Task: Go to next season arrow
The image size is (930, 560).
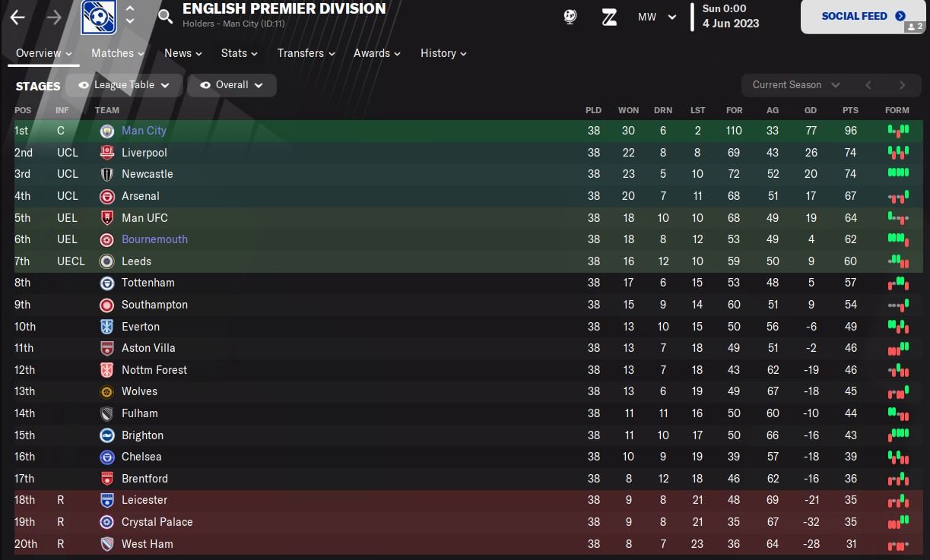Action: click(x=903, y=85)
